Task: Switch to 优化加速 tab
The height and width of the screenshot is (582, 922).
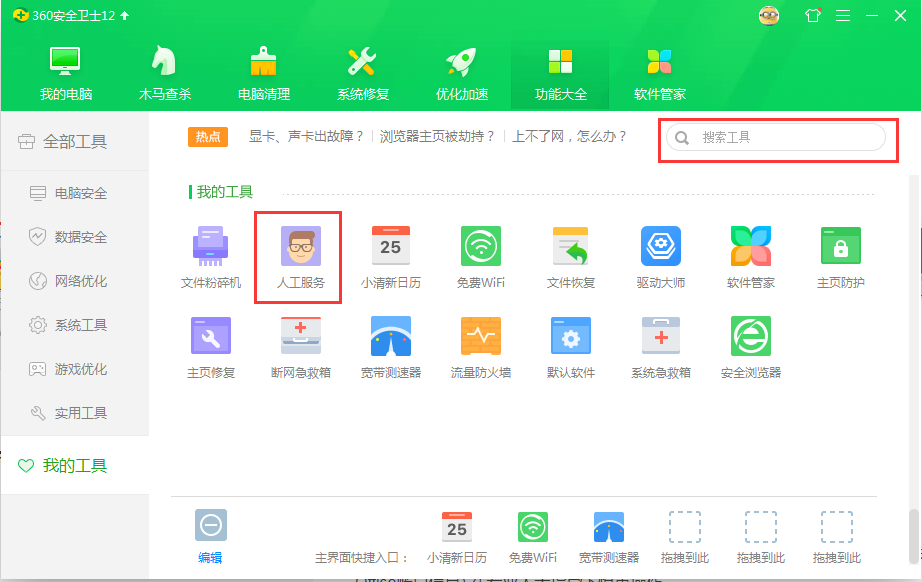Action: click(462, 74)
